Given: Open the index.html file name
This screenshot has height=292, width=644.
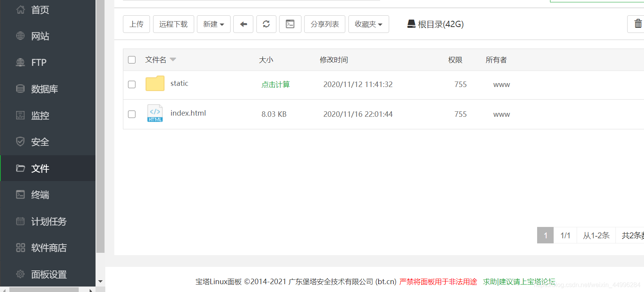Looking at the screenshot, I should tap(188, 113).
